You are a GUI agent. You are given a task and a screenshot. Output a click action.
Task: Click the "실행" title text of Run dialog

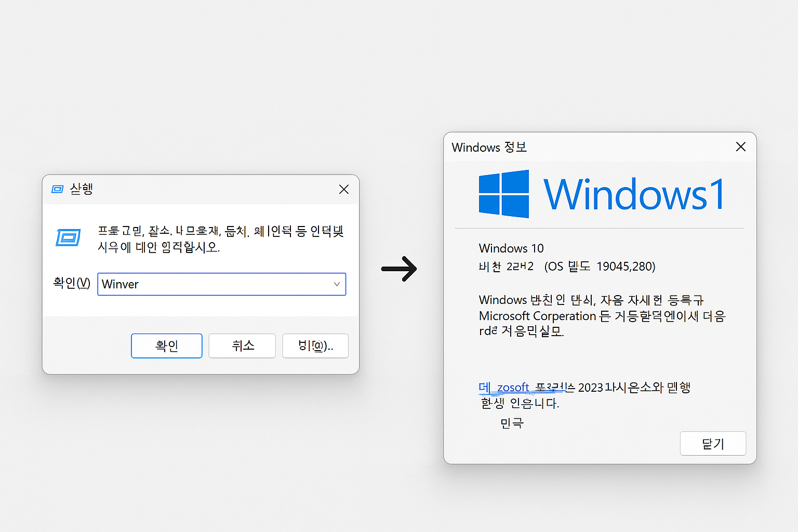tap(81, 189)
